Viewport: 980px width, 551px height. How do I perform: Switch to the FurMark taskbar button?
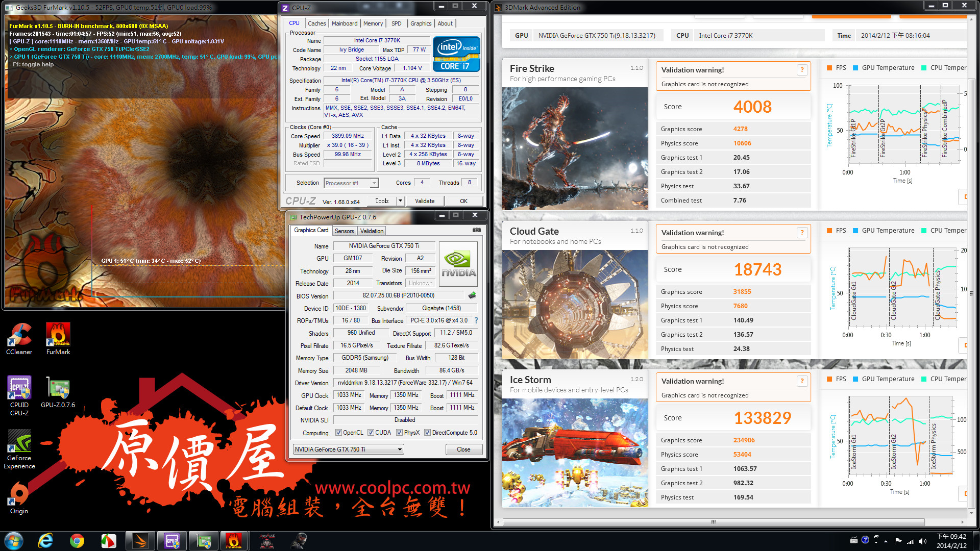234,541
